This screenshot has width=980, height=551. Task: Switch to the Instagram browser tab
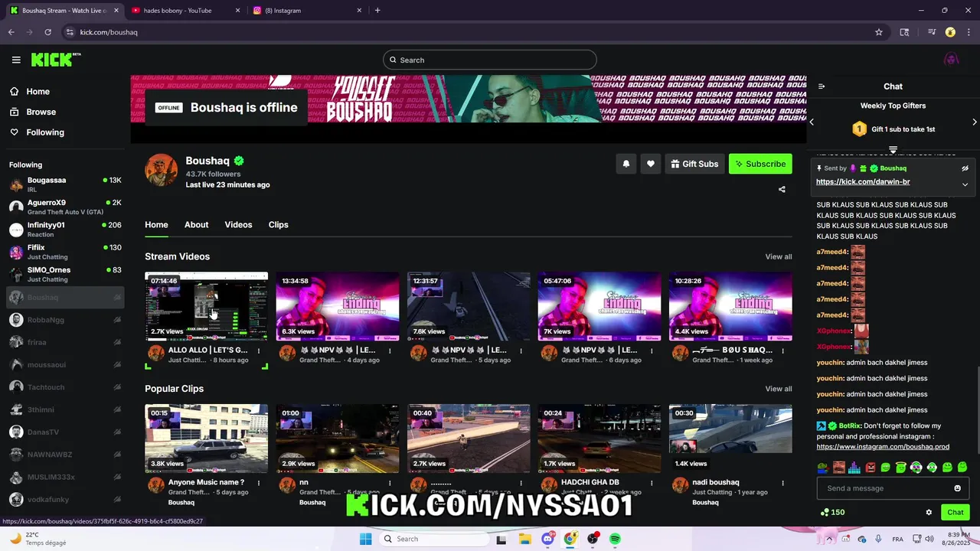pos(306,10)
